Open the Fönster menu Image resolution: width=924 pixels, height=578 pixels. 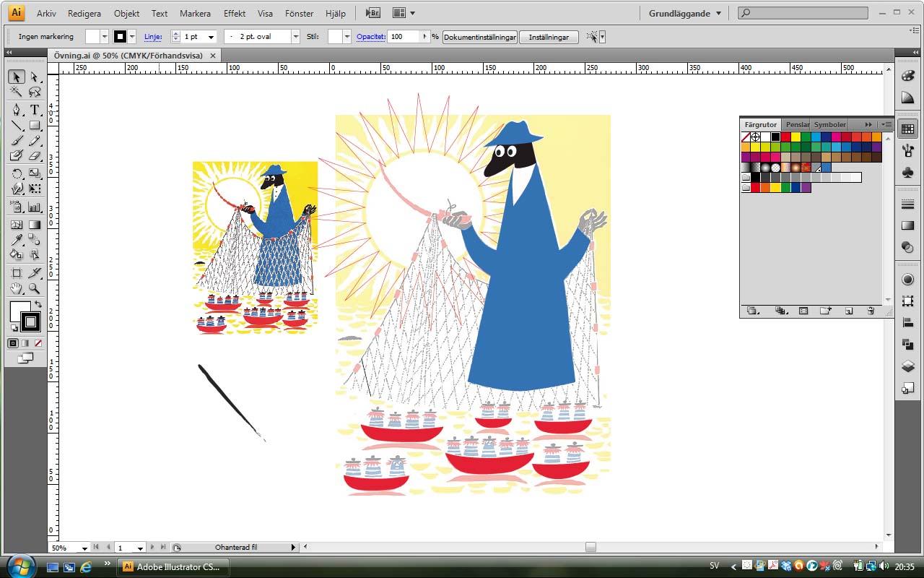click(300, 14)
